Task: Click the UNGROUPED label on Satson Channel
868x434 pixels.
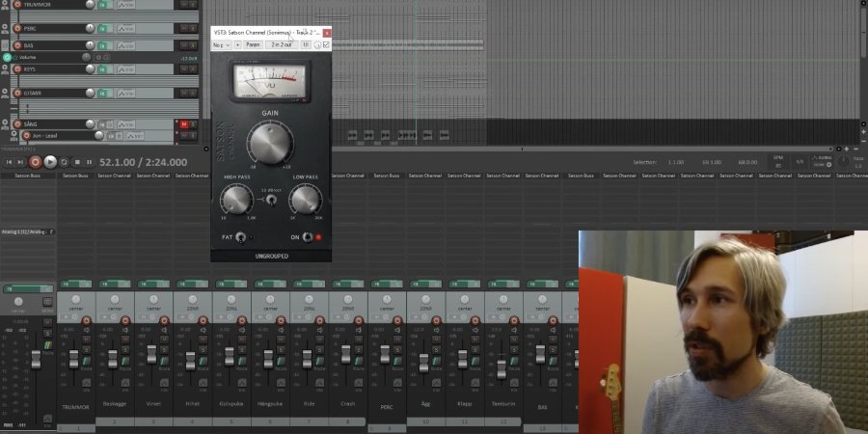Action: tap(271, 257)
